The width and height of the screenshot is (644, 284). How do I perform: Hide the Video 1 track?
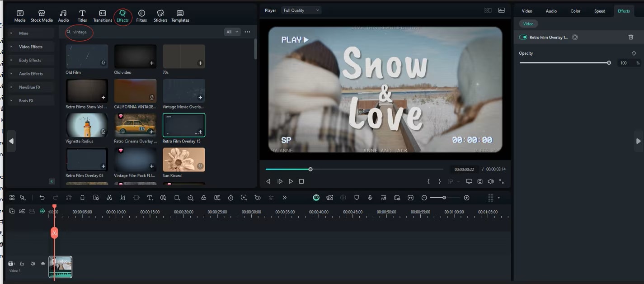click(43, 264)
